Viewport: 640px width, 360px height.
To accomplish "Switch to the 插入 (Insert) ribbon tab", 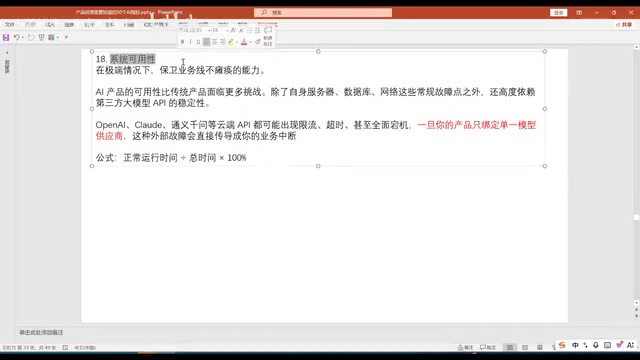I will [x=50, y=25].
